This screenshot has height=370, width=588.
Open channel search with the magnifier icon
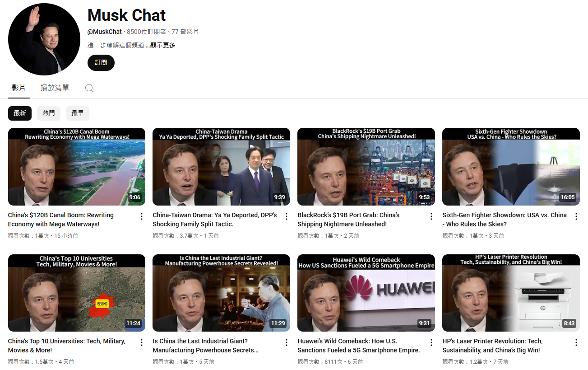[x=89, y=88]
